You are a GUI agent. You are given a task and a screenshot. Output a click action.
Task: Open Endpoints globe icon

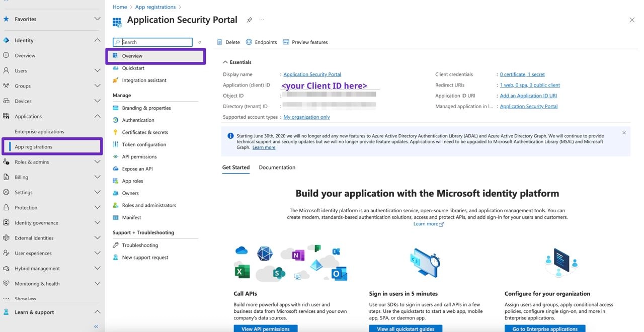(x=249, y=42)
